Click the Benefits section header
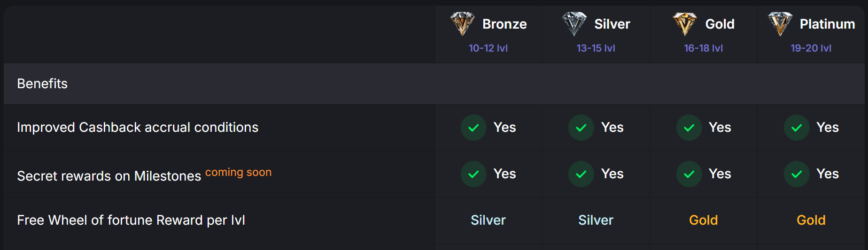 click(42, 83)
